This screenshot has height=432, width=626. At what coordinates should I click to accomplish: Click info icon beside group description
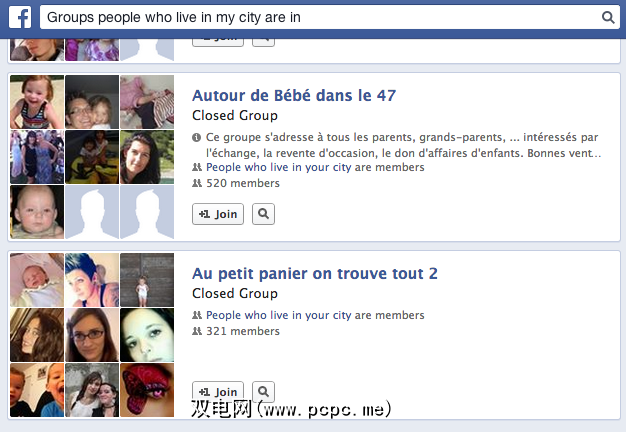coord(196,137)
